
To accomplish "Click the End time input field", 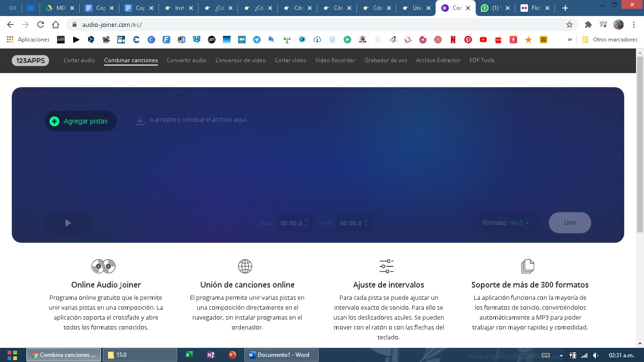I will coord(351,223).
